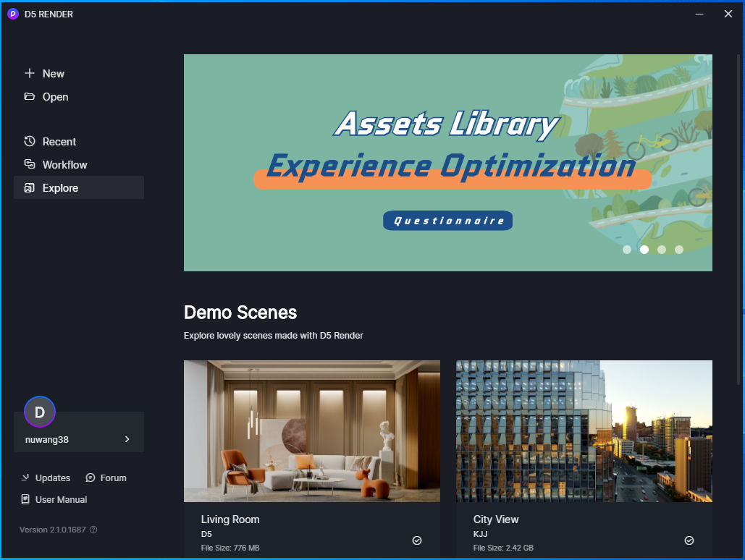Open the user avatar D profile
Viewport: 745px width, 560px height.
click(40, 412)
